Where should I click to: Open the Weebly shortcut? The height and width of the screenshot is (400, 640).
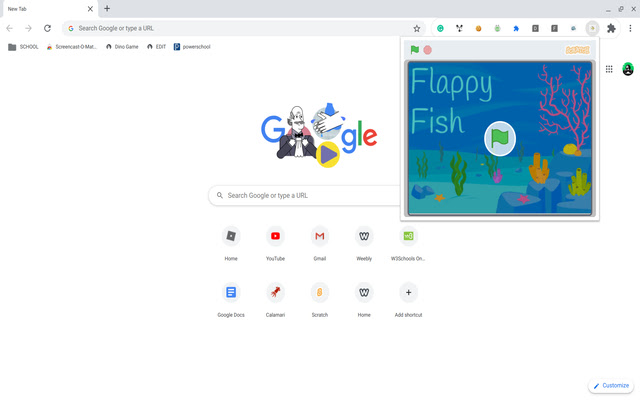(x=364, y=243)
